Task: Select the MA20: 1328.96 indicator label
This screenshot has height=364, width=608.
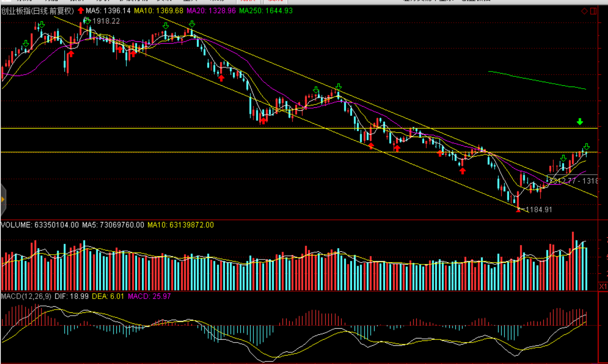Action: point(211,11)
